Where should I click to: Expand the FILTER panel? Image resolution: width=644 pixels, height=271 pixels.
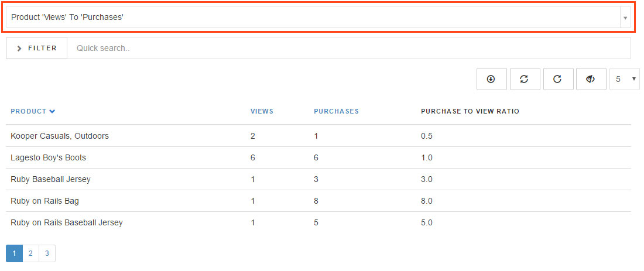[36, 48]
